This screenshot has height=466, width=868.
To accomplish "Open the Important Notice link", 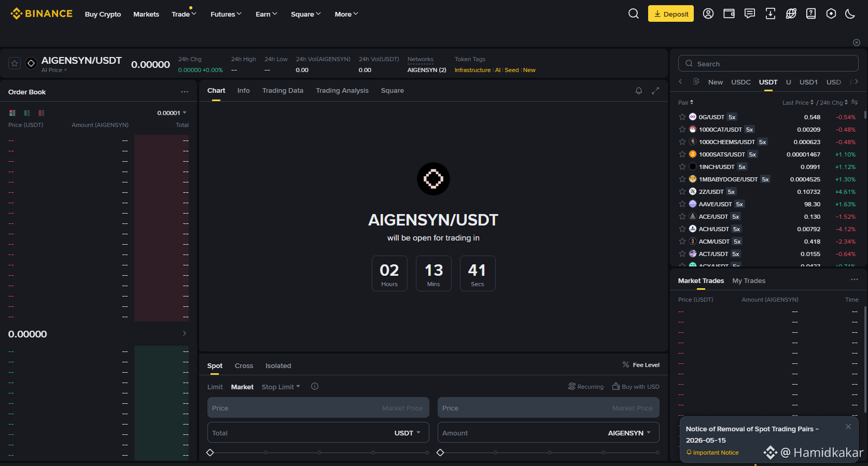I will coord(712,453).
